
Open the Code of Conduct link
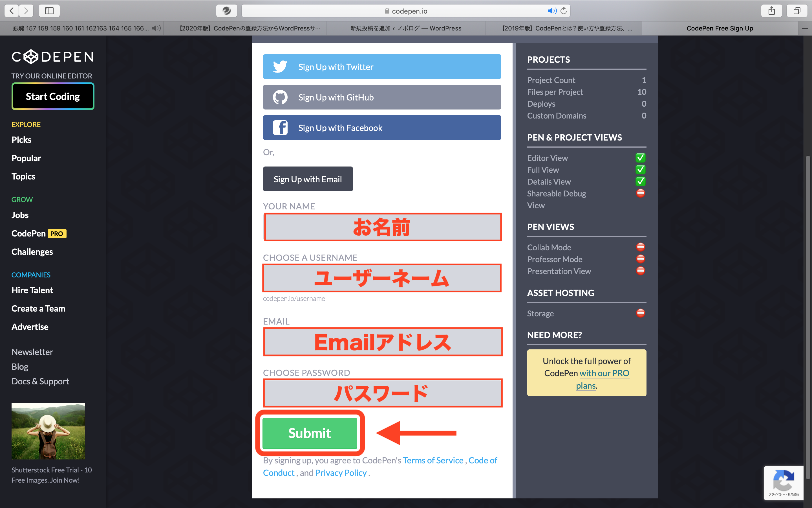tap(482, 460)
